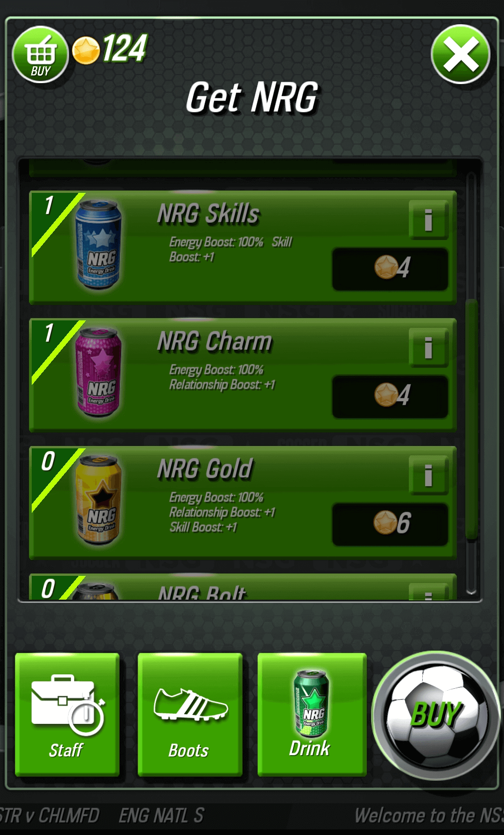
Task: Show info for NRG Charm
Action: click(428, 347)
